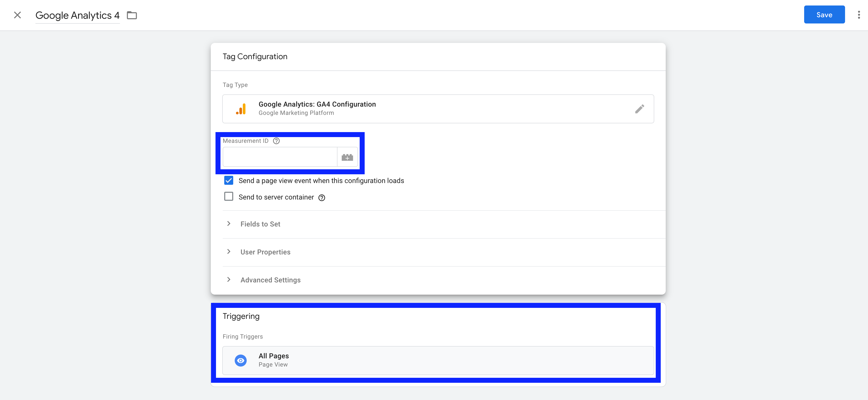Open Measurement ID help question mark

point(276,141)
